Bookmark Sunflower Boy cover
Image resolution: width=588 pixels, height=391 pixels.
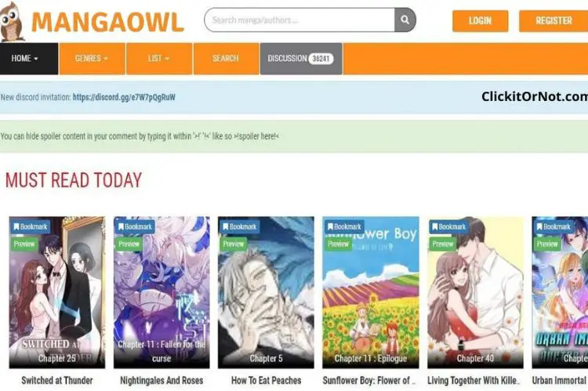pos(344,226)
